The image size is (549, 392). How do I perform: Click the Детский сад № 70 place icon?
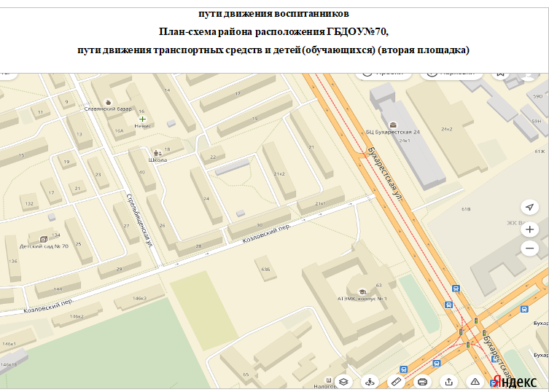pyautogui.click(x=44, y=240)
